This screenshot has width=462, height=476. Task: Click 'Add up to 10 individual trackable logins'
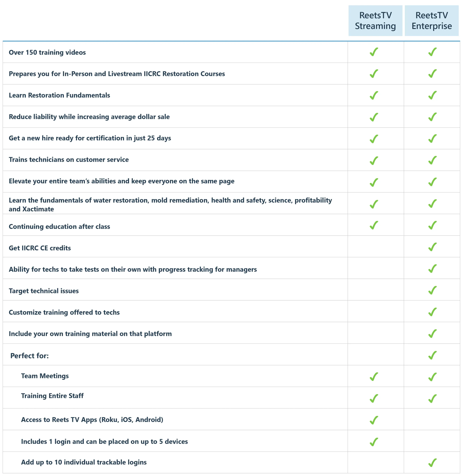pyautogui.click(x=84, y=462)
